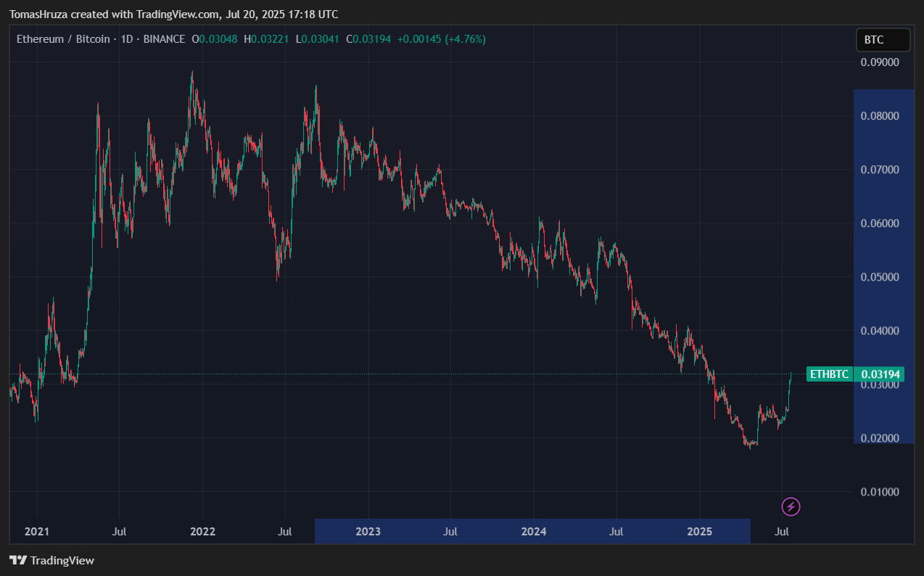The image size is (924, 576).
Task: Click the 0.03194 current price label
Action: 880,374
